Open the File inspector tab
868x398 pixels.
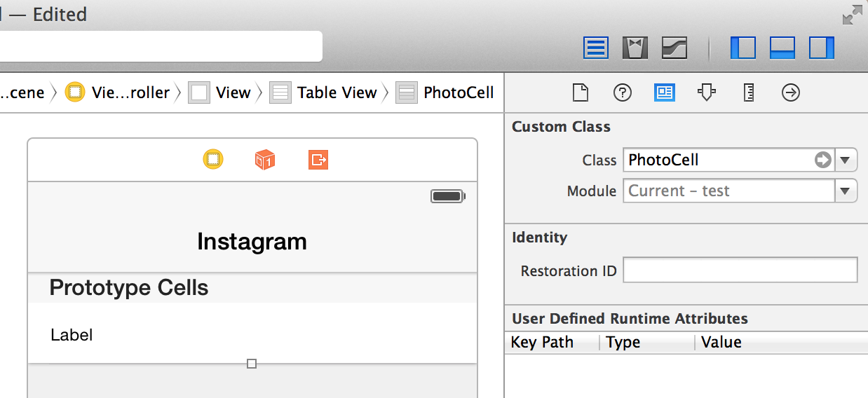tap(581, 92)
